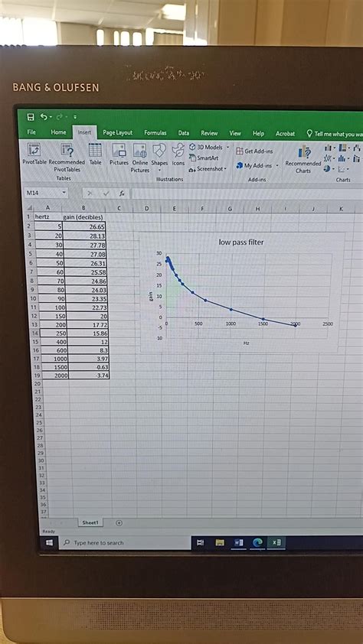363x644 pixels.
Task: Insert a column or bar chart
Action: 329,148
